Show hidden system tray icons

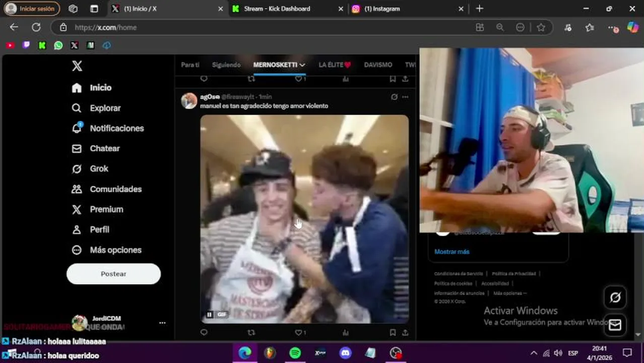534,353
